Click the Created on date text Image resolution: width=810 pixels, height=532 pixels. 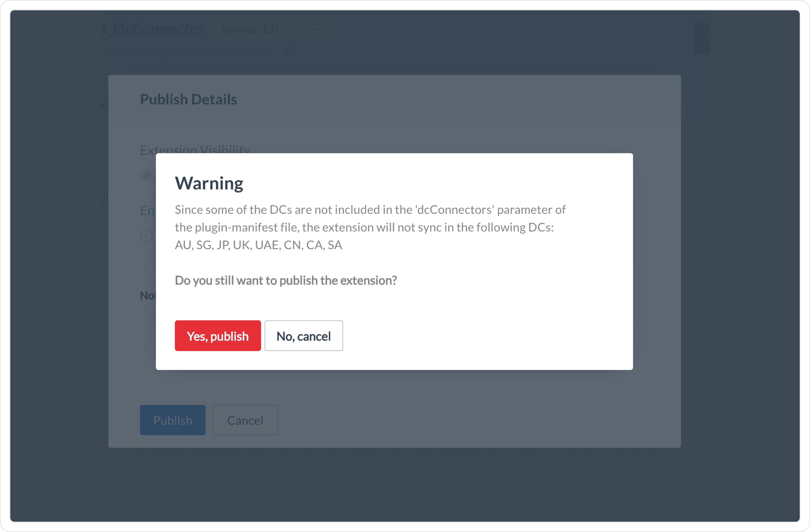click(185, 52)
